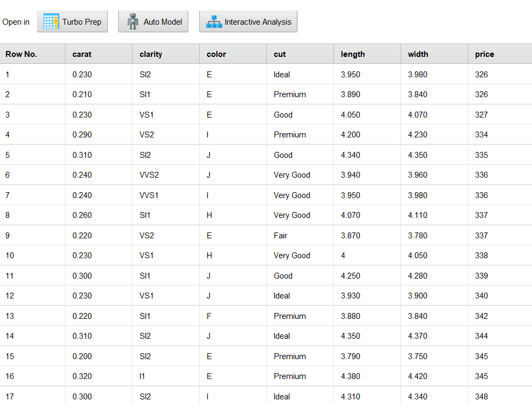Image resolution: width=532 pixels, height=408 pixels.
Task: Click row number 17 cell
Action: (x=33, y=397)
